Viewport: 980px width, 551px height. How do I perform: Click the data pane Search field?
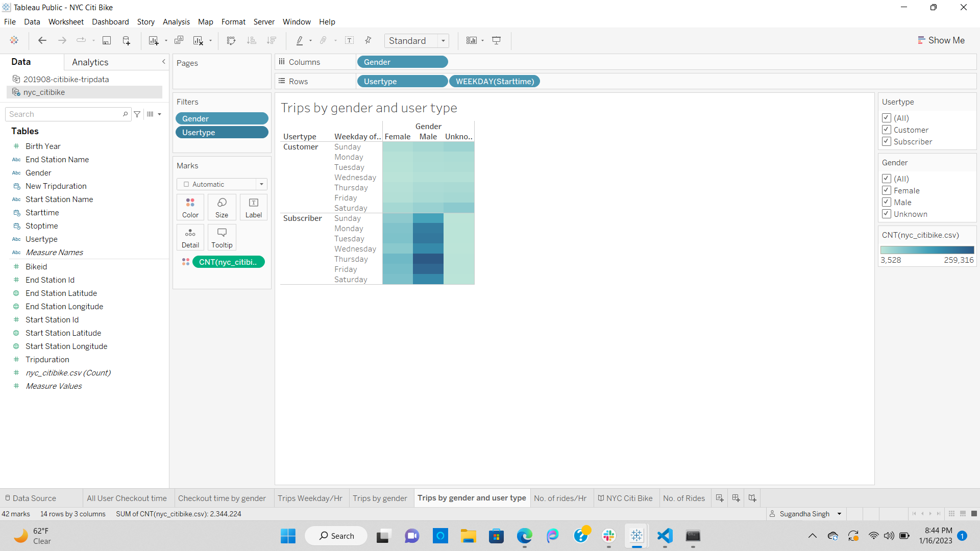tap(68, 114)
